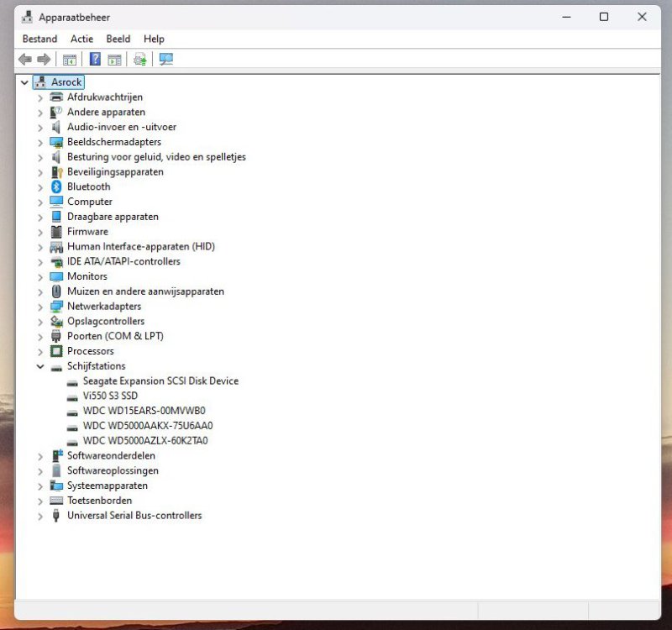Click the Netwerkadapters icon

[56, 307]
